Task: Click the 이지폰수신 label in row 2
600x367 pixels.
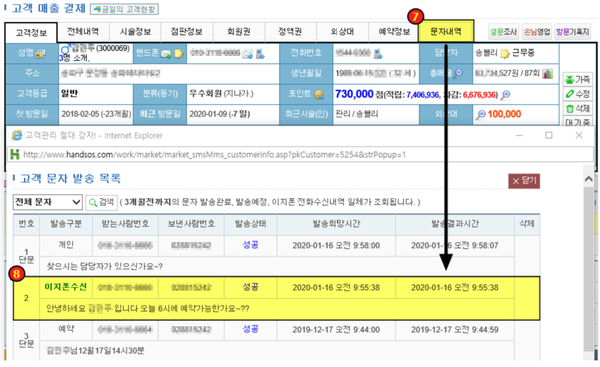Action: (x=65, y=287)
